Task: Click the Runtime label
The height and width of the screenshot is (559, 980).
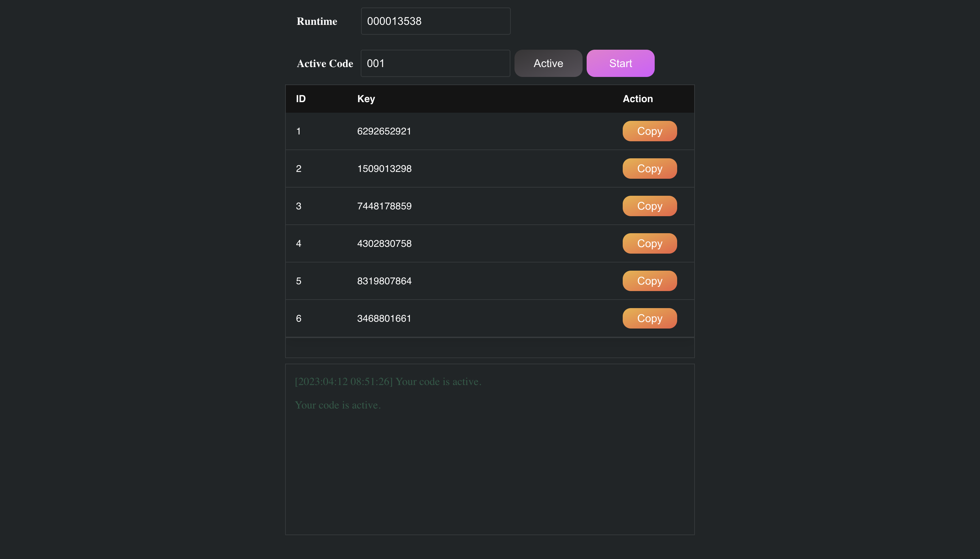Action: [316, 21]
